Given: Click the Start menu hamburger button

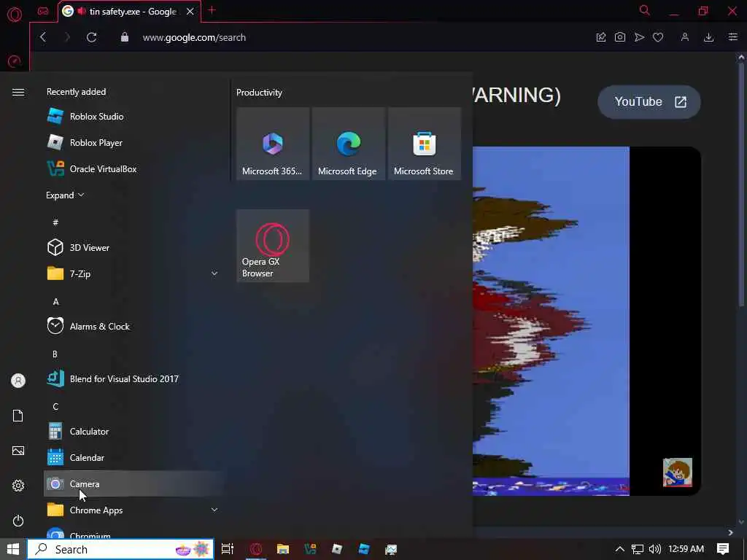Looking at the screenshot, I should (x=18, y=92).
